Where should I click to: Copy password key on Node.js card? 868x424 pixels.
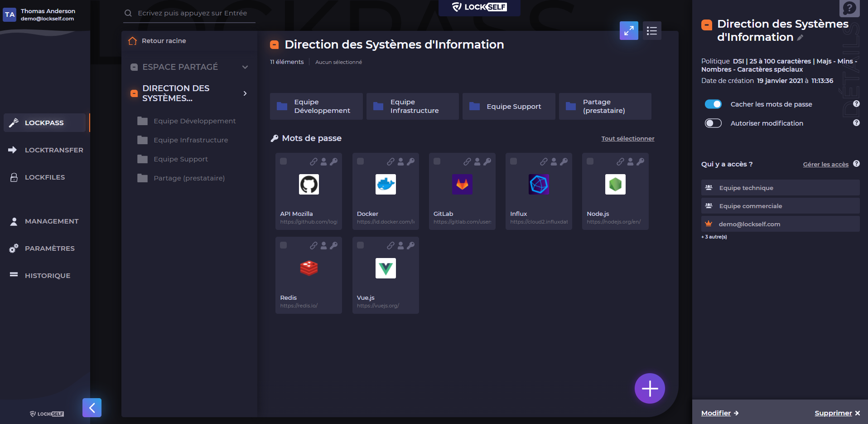point(640,161)
